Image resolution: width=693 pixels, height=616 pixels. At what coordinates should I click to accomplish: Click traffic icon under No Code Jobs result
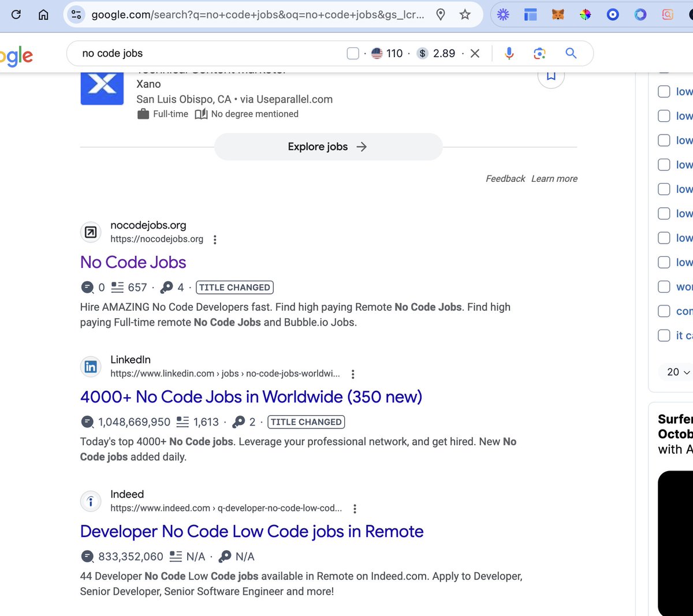87,287
